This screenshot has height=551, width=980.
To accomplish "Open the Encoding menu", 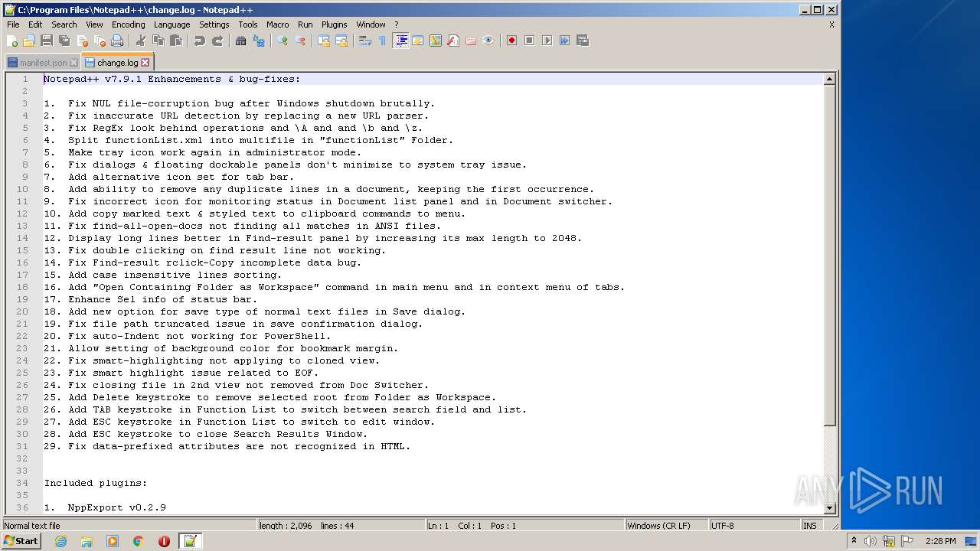I will tap(128, 24).
